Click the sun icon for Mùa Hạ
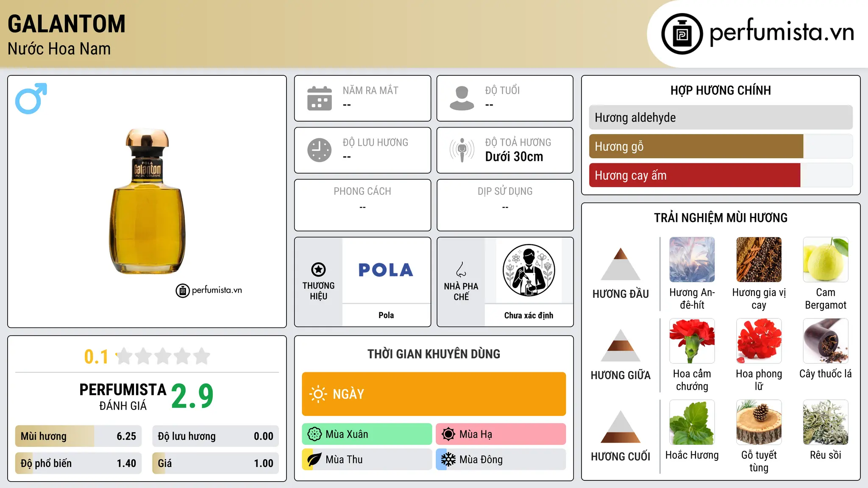The image size is (868, 488). pos(448,434)
